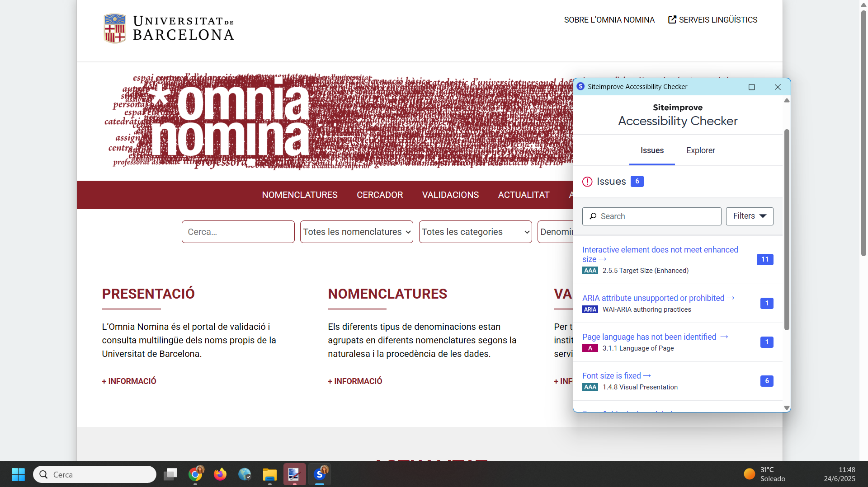868x487 pixels.
Task: Open File Explorer from the taskbar
Action: click(x=269, y=474)
